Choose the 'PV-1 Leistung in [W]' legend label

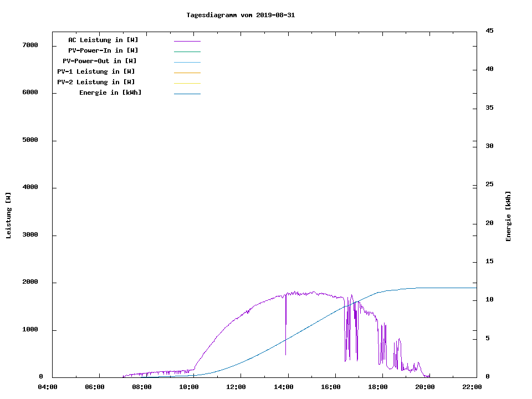(x=96, y=71)
